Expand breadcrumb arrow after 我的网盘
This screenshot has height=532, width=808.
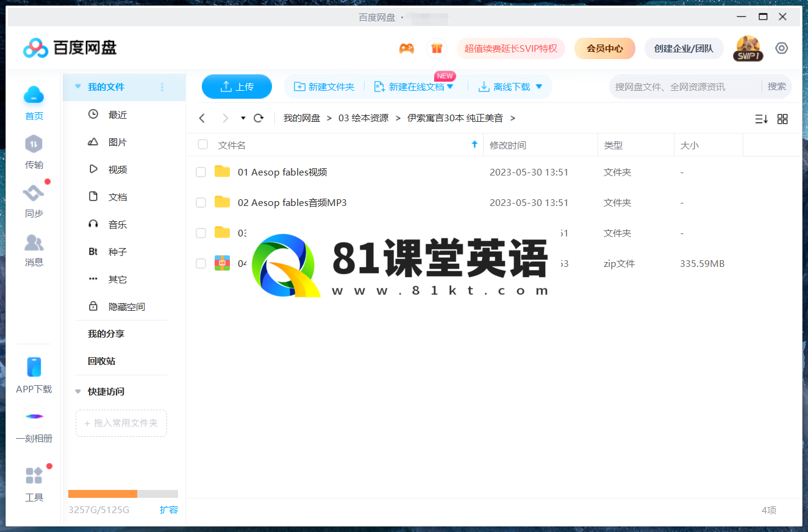tap(329, 118)
